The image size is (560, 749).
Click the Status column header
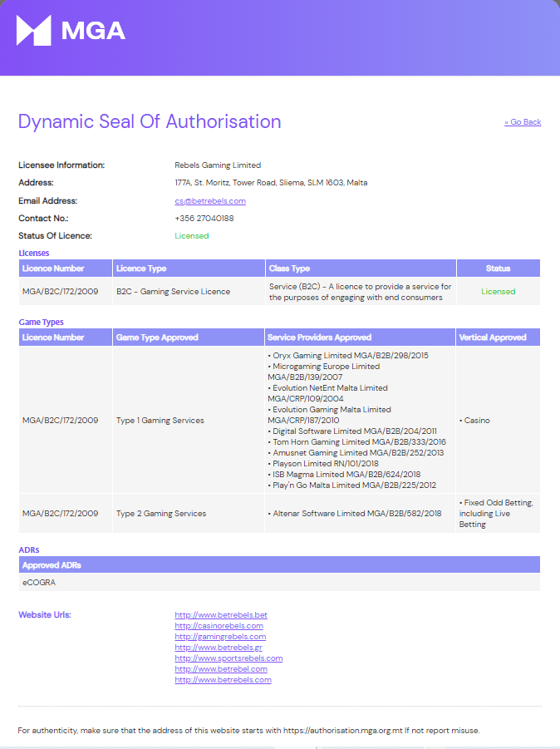pyautogui.click(x=498, y=269)
